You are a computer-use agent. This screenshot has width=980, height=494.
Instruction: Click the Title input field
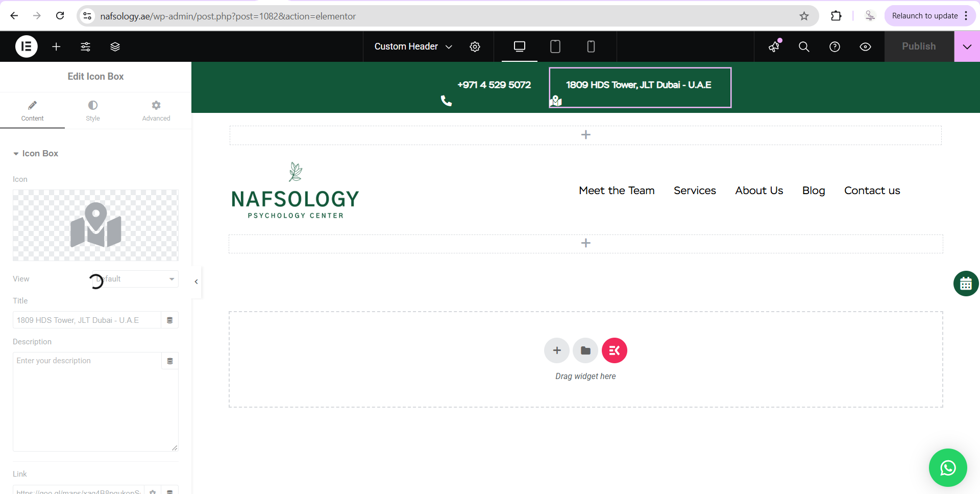[x=87, y=320]
